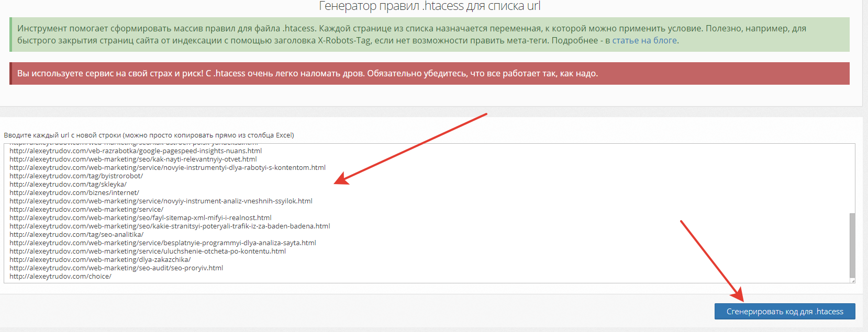Click the tag/seo-analitika/ URL line

tap(76, 235)
